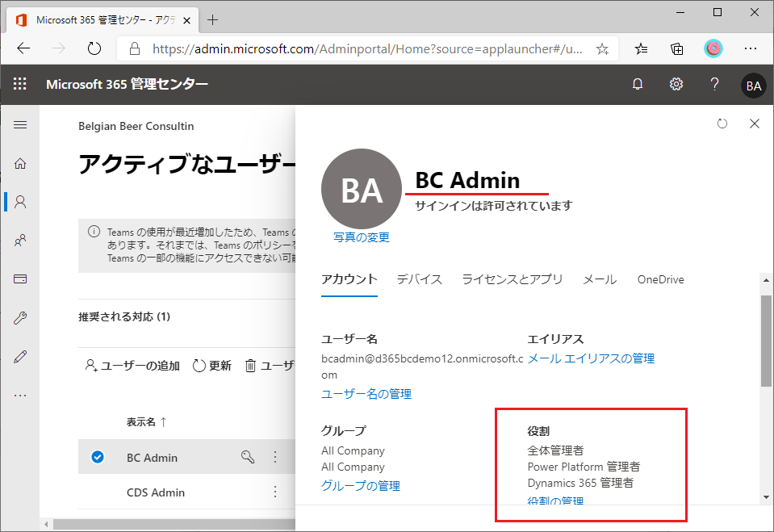Open browser favorites list
This screenshot has height=532, width=774.
pos(641,48)
